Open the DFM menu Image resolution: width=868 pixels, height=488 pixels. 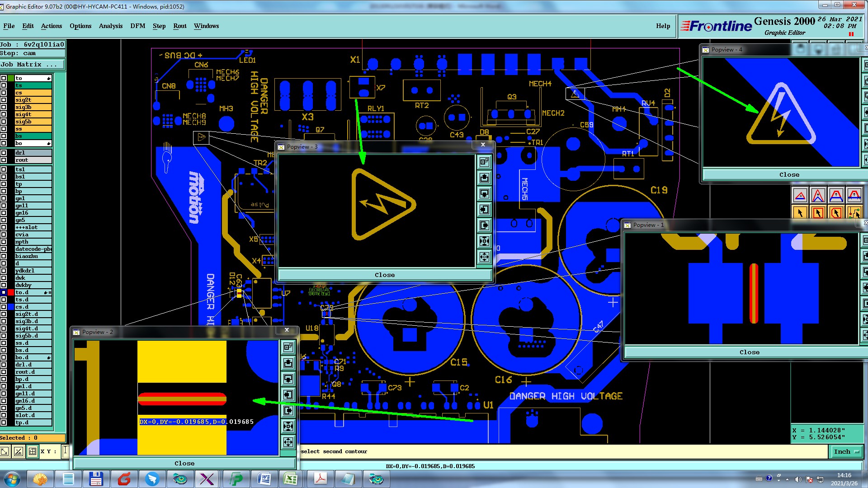click(x=137, y=26)
